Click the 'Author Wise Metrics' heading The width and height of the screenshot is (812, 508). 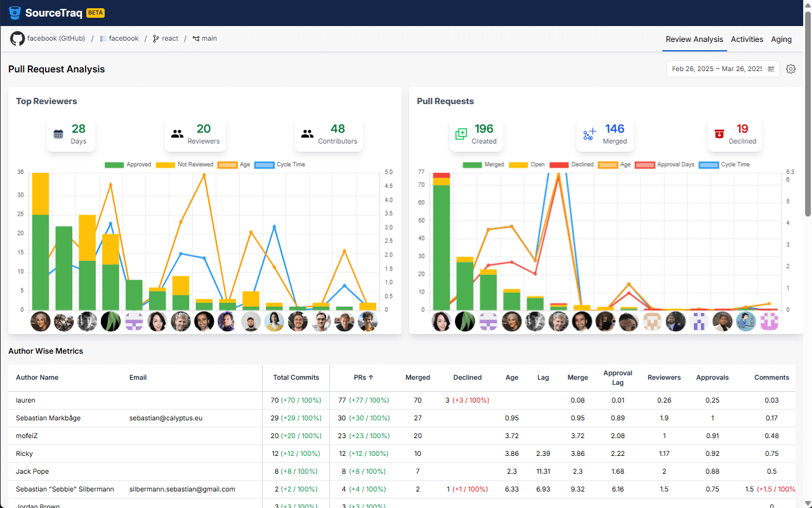click(x=46, y=351)
